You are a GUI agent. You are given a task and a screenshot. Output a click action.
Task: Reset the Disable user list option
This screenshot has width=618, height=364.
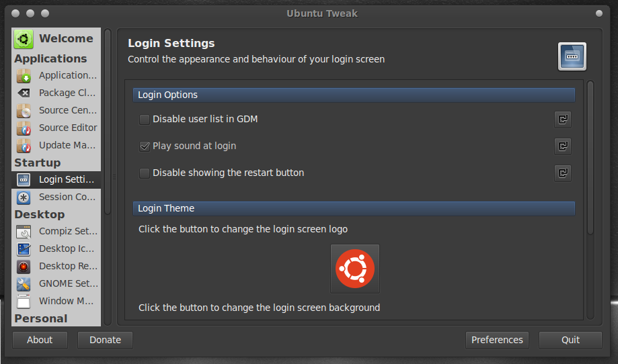click(x=563, y=119)
